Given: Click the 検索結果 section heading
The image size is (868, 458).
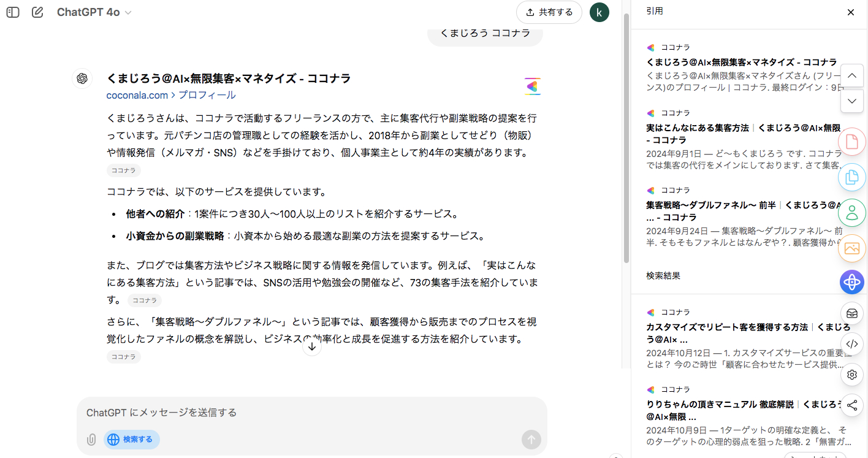Looking at the screenshot, I should click(x=663, y=276).
